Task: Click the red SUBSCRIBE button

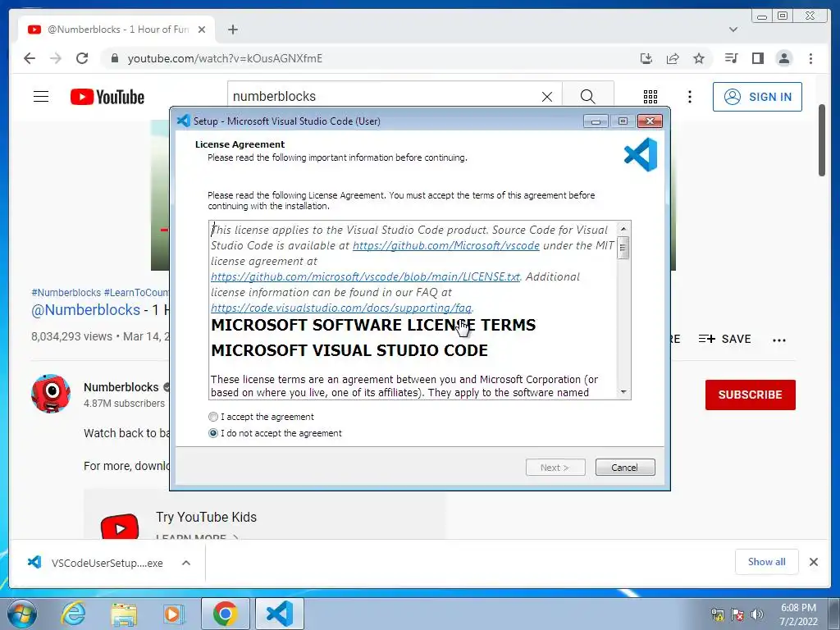Action: point(750,395)
